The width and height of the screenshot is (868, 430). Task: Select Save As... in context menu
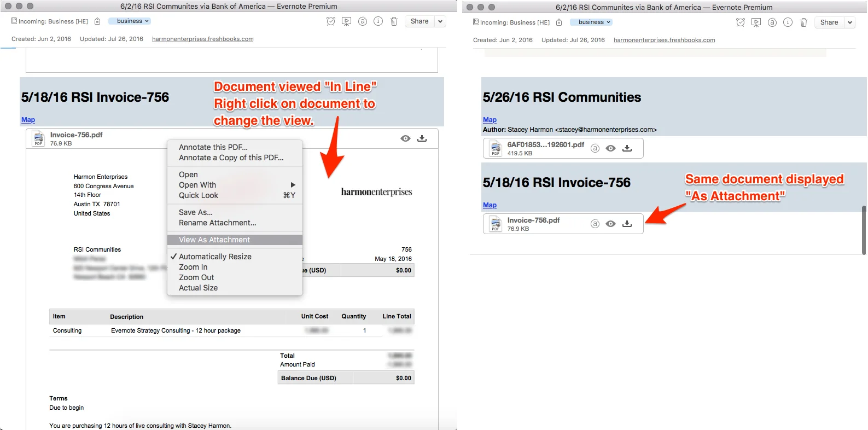coord(235,212)
